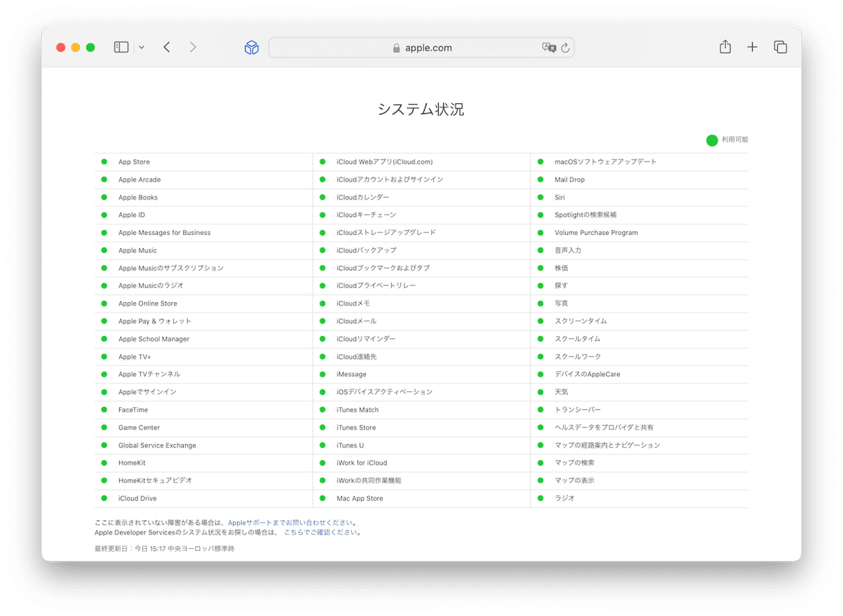Viewport: 843px width, 616px height.
Task: Show the tab overview icon
Action: tap(781, 47)
